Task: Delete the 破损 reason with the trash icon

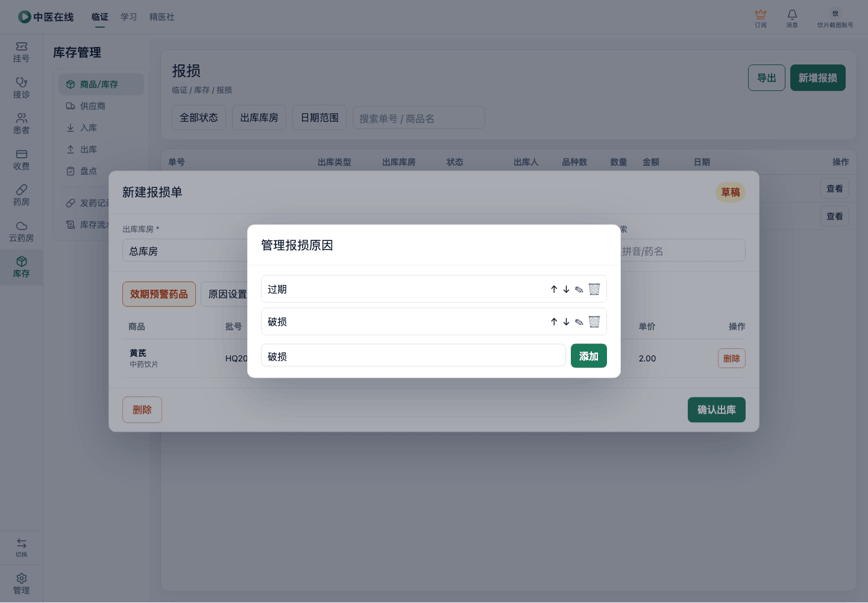Action: [x=594, y=322]
